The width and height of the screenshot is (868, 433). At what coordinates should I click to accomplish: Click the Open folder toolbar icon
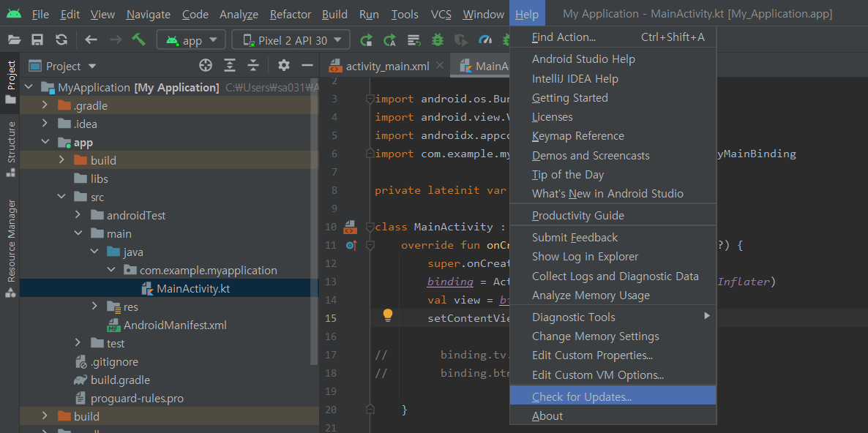14,39
